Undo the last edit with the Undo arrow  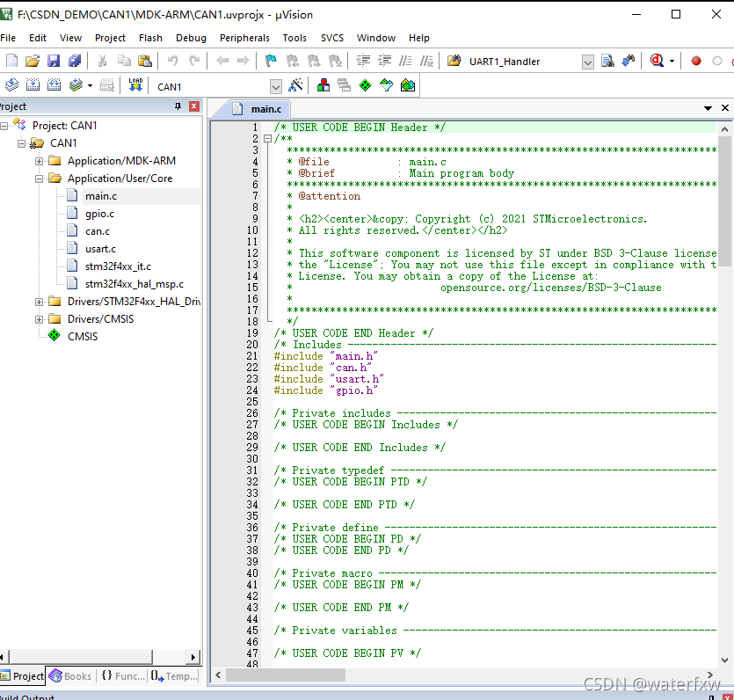(x=173, y=61)
